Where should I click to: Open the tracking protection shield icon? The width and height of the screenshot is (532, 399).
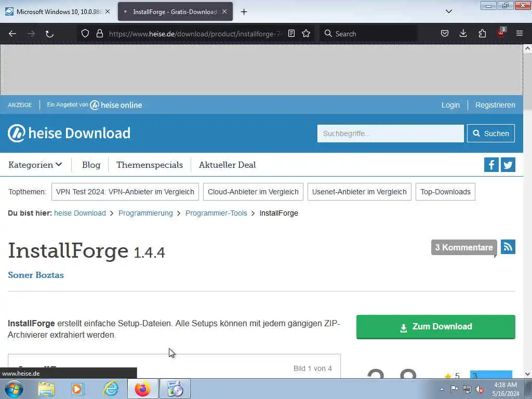pyautogui.click(x=85, y=33)
